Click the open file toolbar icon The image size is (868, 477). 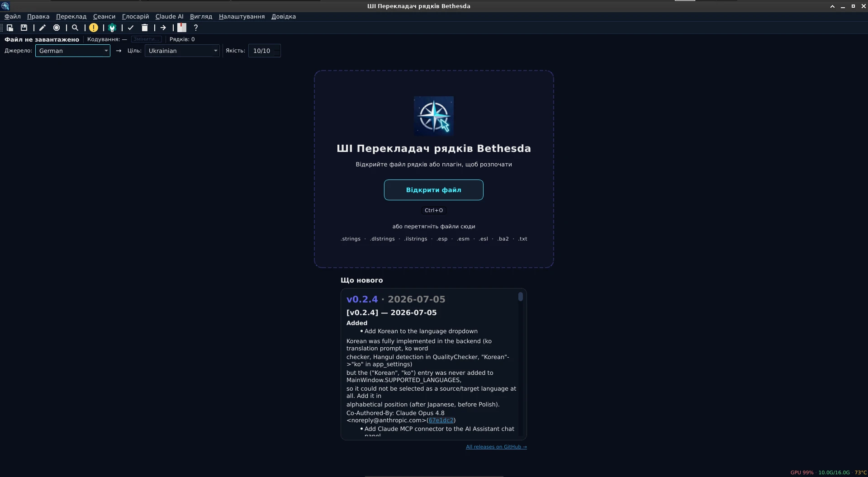click(x=10, y=28)
